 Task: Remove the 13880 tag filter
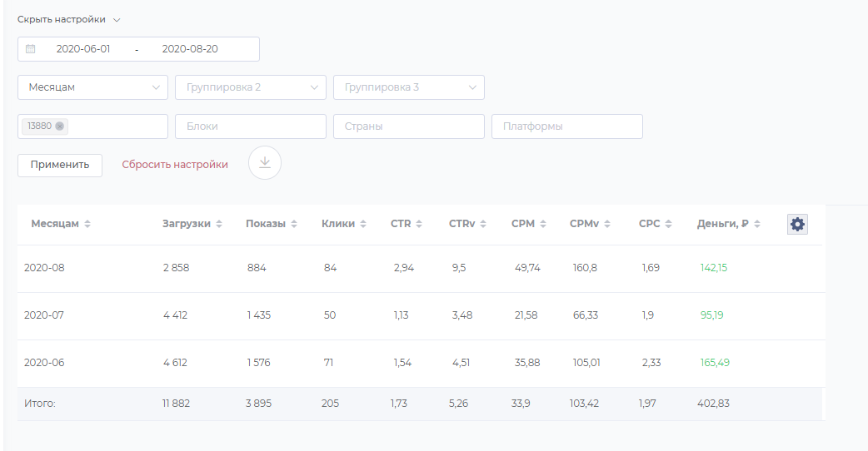(60, 126)
